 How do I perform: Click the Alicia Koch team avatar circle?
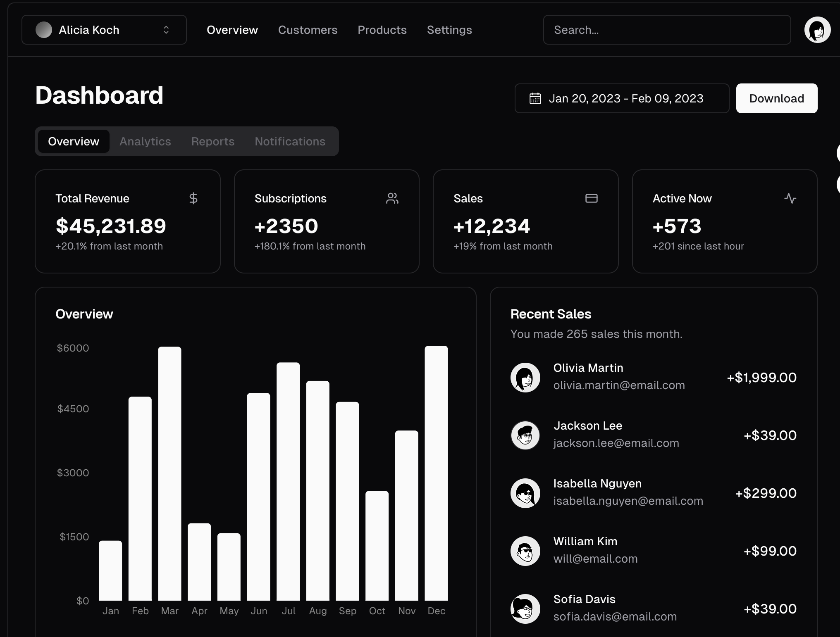click(44, 30)
